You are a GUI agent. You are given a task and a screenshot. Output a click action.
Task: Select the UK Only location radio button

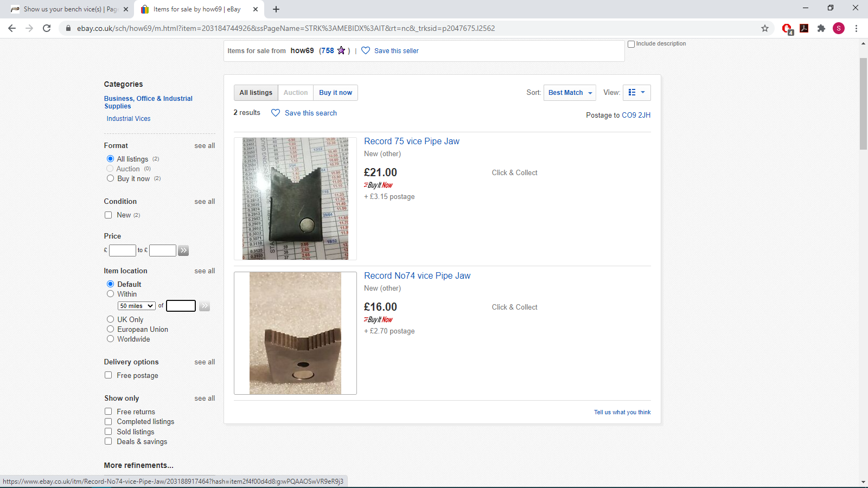[x=110, y=319]
